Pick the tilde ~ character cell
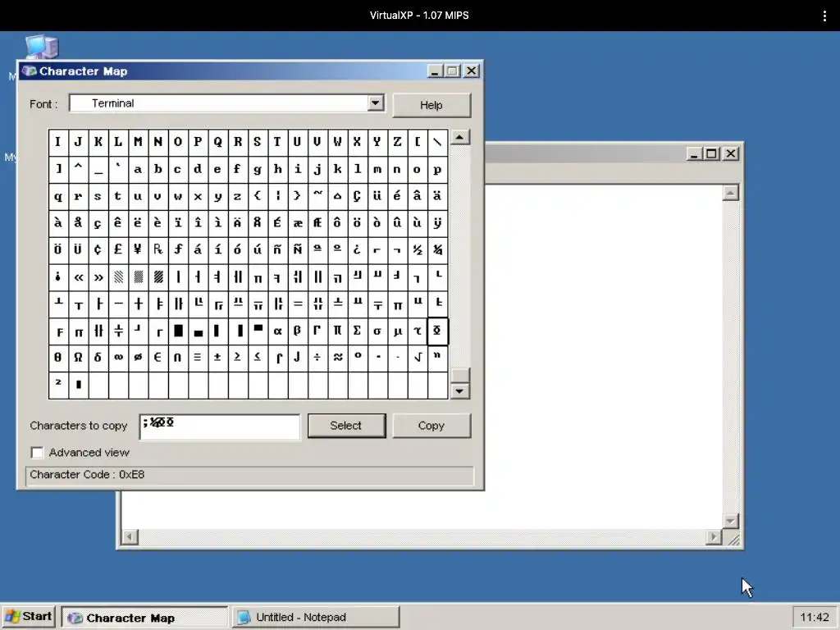 [x=317, y=196]
